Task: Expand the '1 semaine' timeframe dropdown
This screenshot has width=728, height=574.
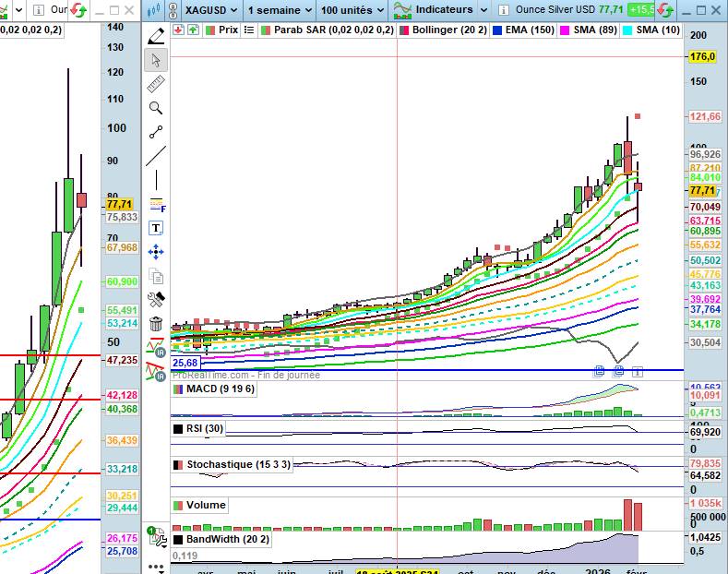Action: (280, 10)
